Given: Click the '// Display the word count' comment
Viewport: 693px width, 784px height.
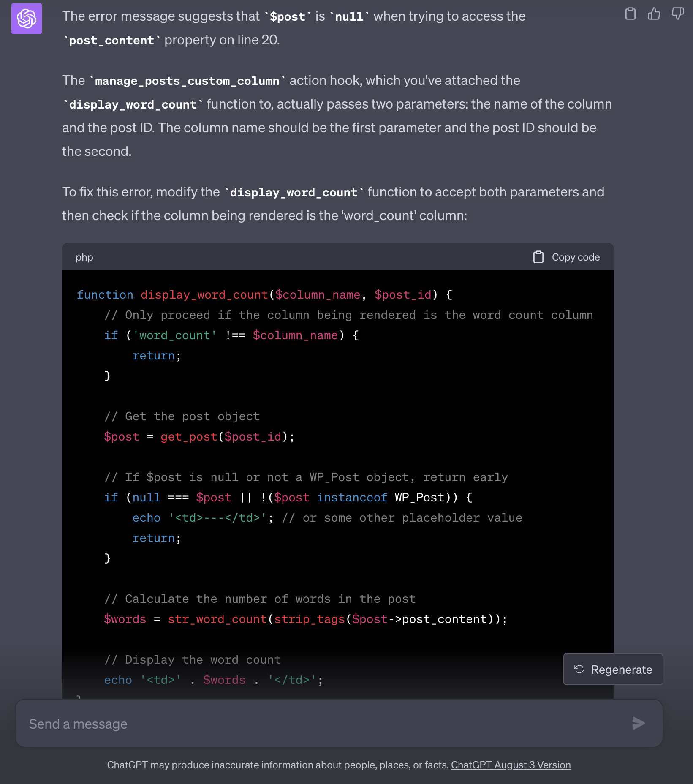Looking at the screenshot, I should (x=193, y=660).
